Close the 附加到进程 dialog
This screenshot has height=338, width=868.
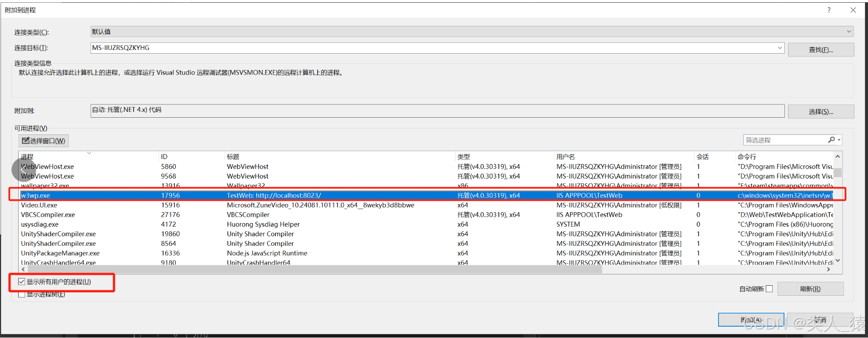[x=853, y=10]
